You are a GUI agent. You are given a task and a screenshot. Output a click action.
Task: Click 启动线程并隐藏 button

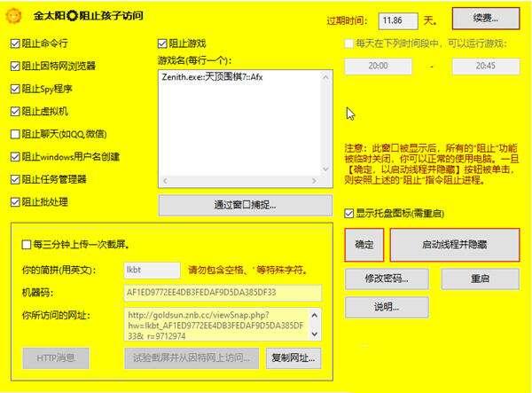click(455, 245)
